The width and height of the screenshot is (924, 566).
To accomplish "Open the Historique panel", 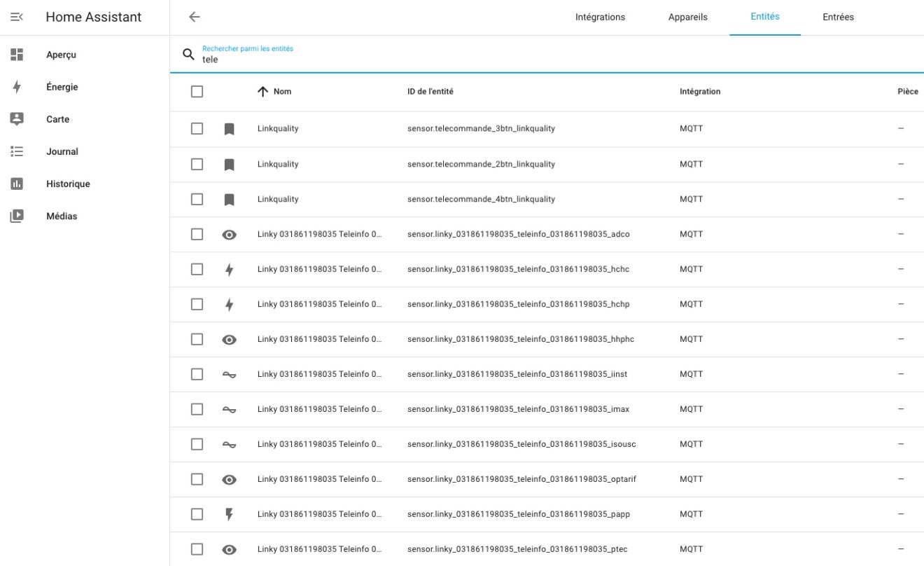I will pyautogui.click(x=68, y=184).
